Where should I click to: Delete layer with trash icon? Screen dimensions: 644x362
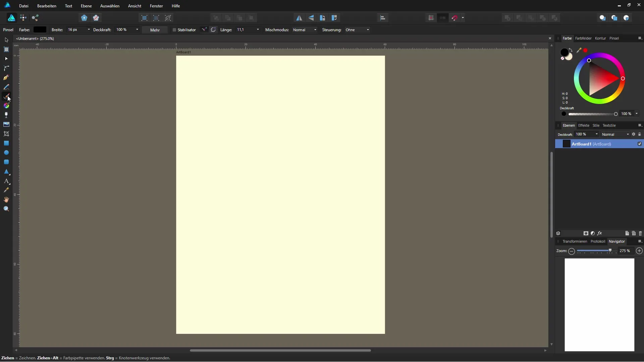640,233
